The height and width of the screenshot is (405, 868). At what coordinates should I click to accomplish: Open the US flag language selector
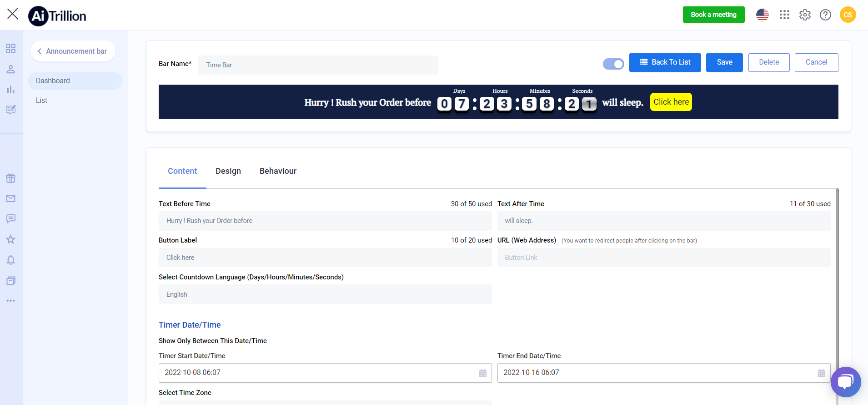tap(763, 15)
